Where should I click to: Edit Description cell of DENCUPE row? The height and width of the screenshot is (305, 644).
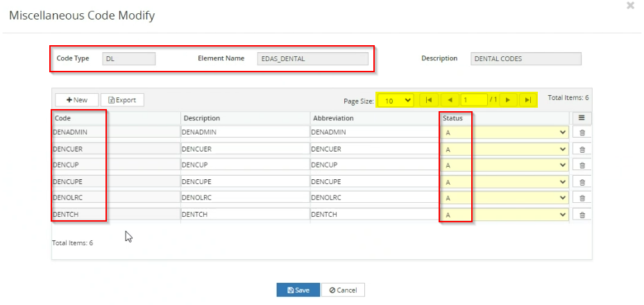tap(245, 182)
